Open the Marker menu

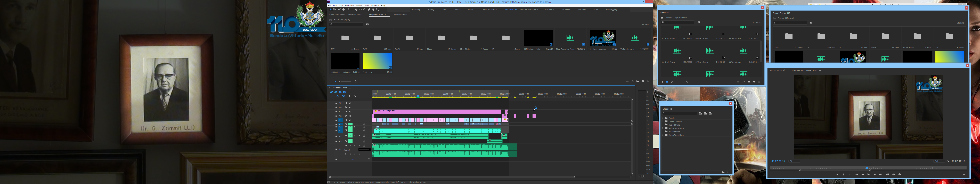pyautogui.click(x=359, y=6)
